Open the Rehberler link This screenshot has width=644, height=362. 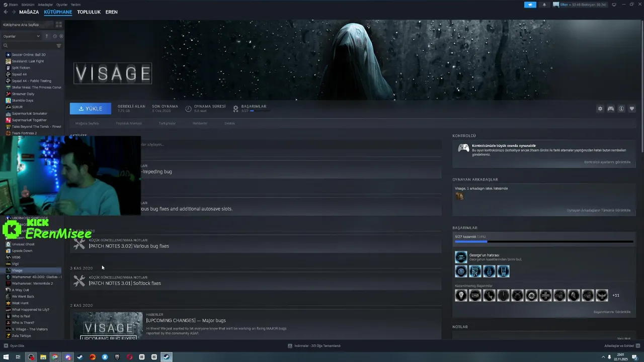pos(200,123)
